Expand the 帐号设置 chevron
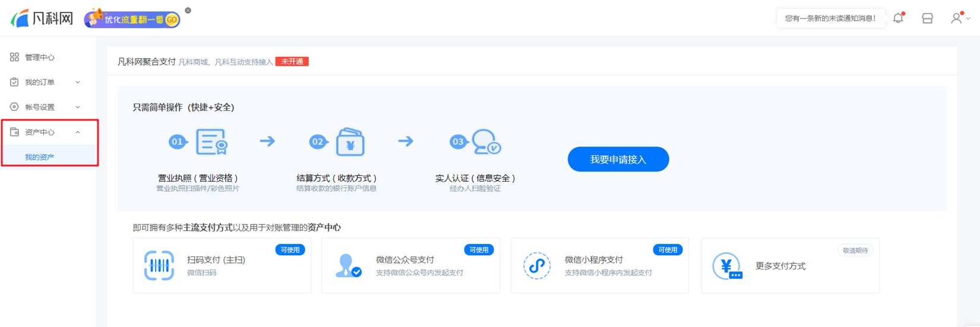This screenshot has height=327, width=980. pos(78,107)
